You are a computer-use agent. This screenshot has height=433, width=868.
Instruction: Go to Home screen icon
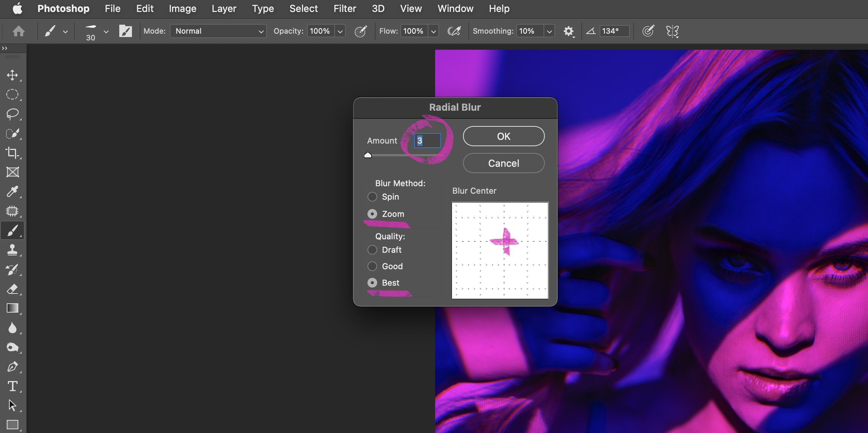19,31
